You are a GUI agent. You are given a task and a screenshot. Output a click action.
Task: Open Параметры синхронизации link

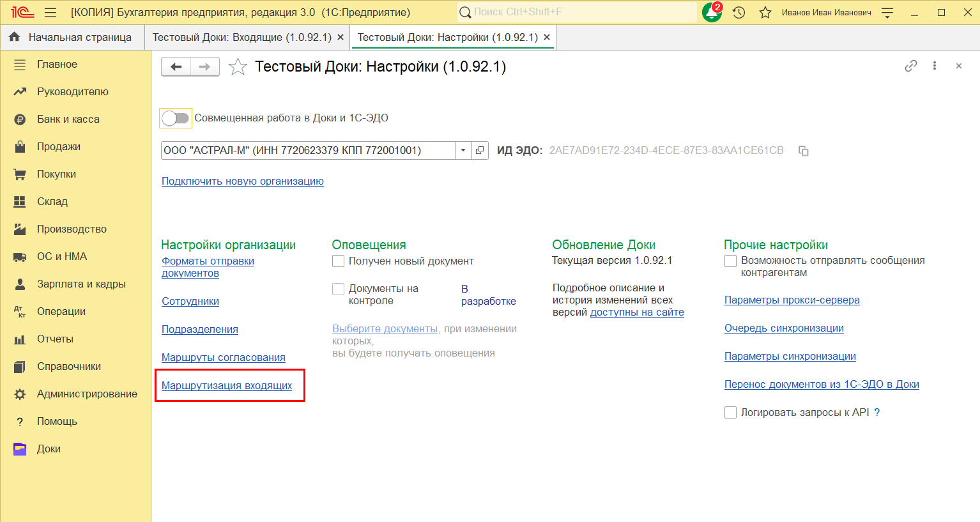point(790,357)
